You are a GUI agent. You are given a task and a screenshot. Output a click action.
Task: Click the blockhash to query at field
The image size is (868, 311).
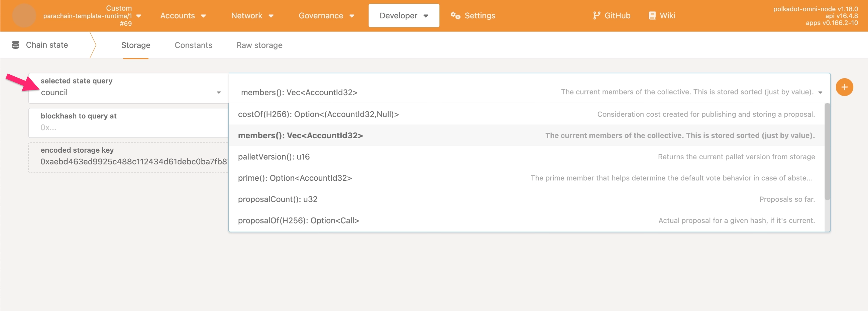tap(128, 127)
